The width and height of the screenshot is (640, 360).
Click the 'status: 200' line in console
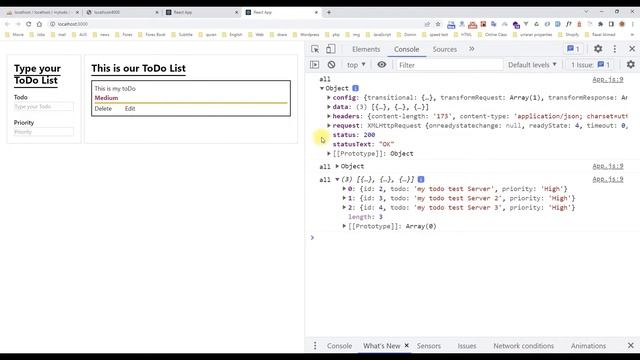353,135
